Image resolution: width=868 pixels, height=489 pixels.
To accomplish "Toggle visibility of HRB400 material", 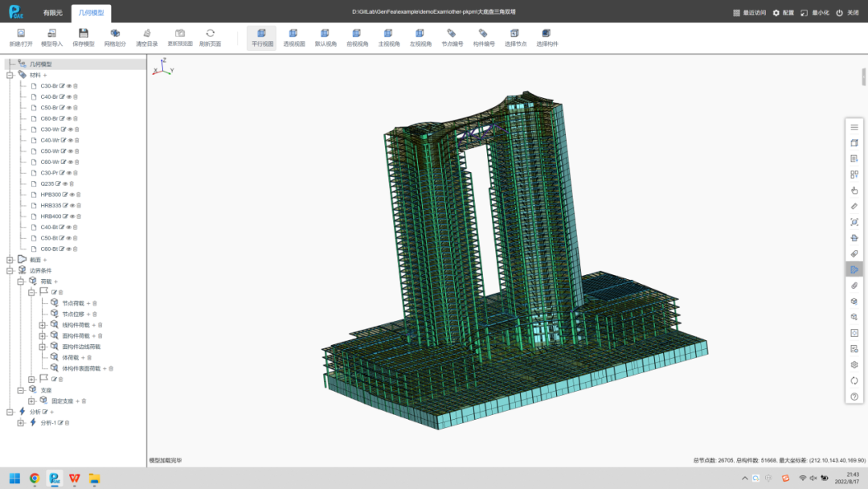I will (x=72, y=216).
